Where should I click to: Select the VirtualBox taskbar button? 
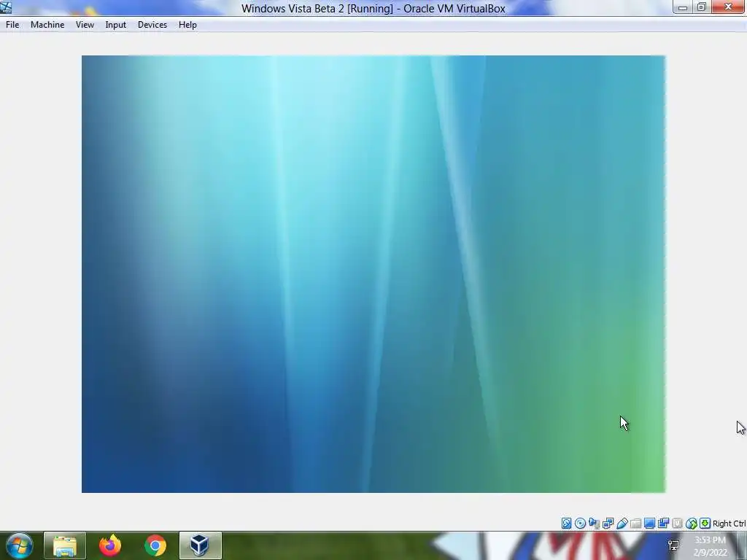(201, 545)
